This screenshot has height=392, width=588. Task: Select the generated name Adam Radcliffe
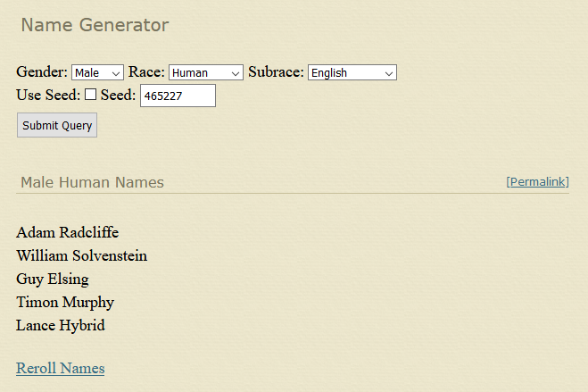point(67,233)
